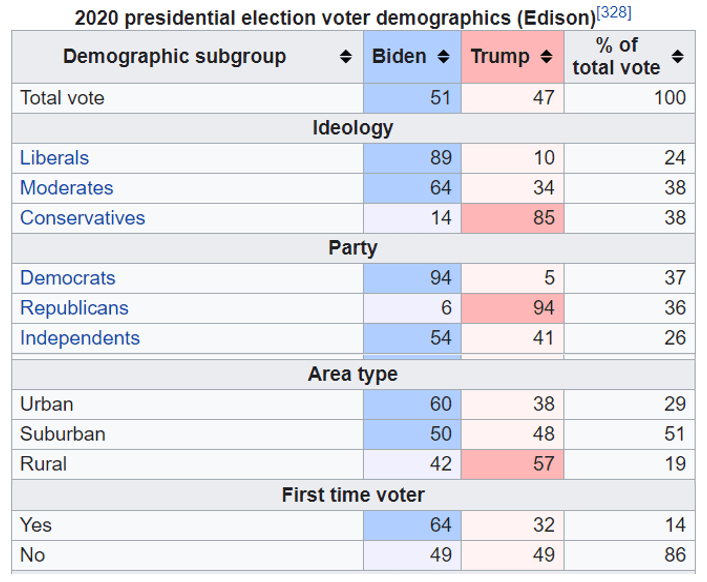Screen dimensions: 707x582
Task: Click Trump's 57 cell for Rural
Action: (512, 464)
